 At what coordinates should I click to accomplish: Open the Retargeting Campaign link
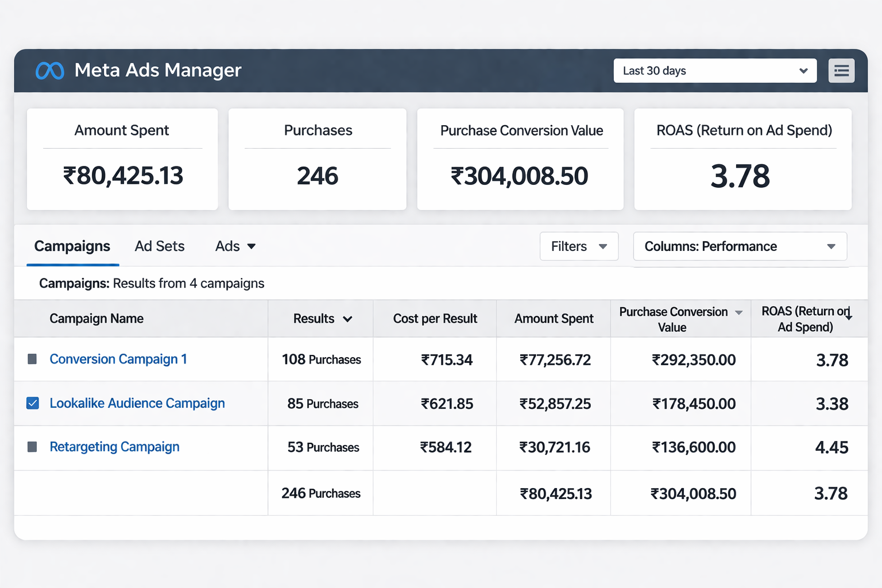(x=114, y=447)
